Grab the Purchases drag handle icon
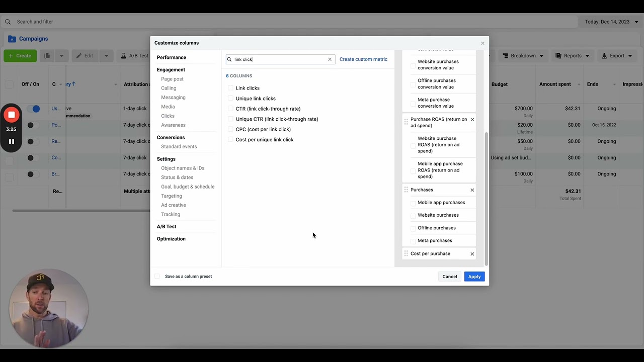This screenshot has width=644, height=362. point(406,190)
